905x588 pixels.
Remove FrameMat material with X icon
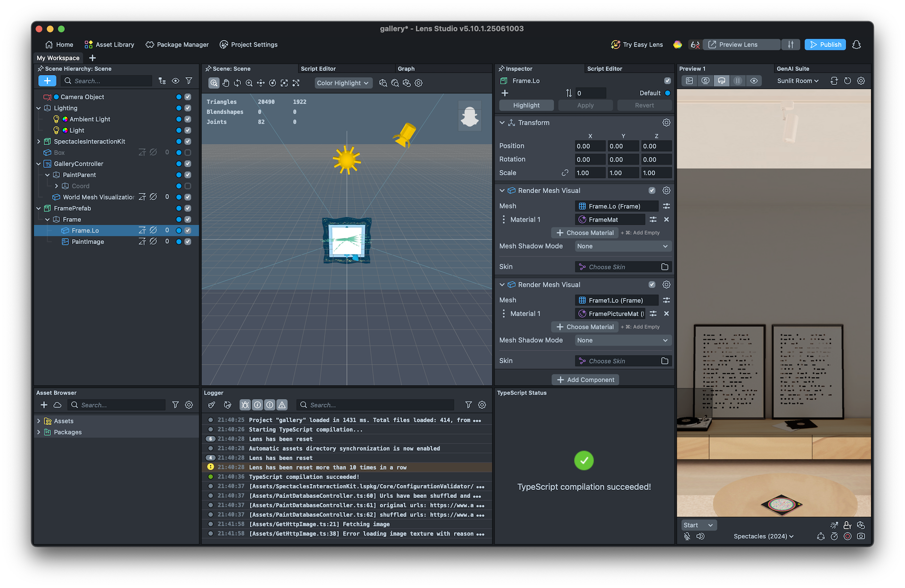666,220
